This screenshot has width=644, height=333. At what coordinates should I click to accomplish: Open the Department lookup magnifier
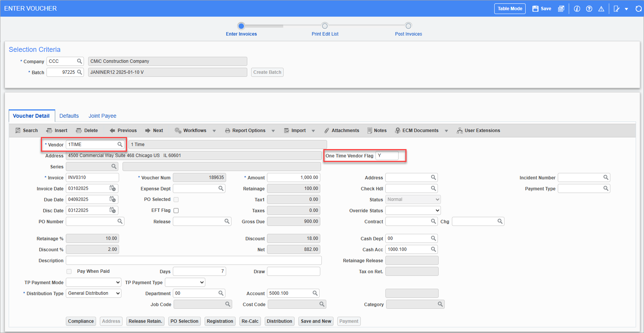tap(221, 293)
